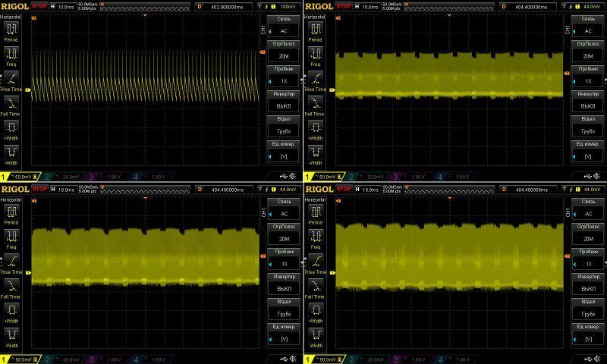This screenshot has height=364, width=607.
Task: Select Period measurement icon in top-left scope capture
Action: click(x=11, y=29)
